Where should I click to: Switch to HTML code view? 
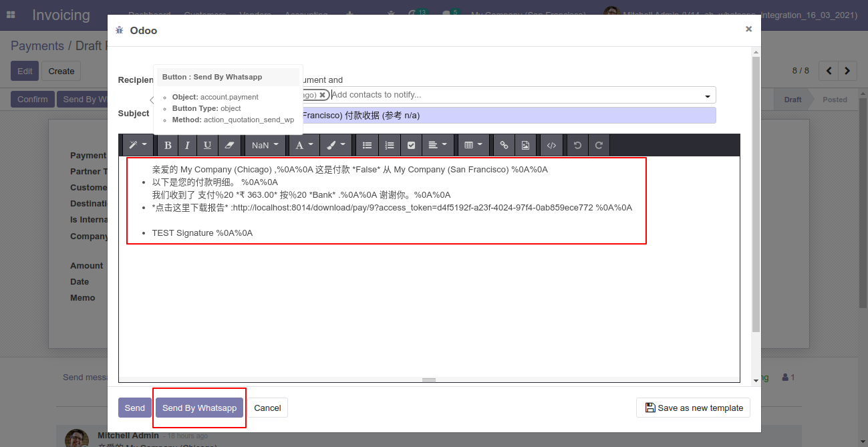(x=551, y=145)
